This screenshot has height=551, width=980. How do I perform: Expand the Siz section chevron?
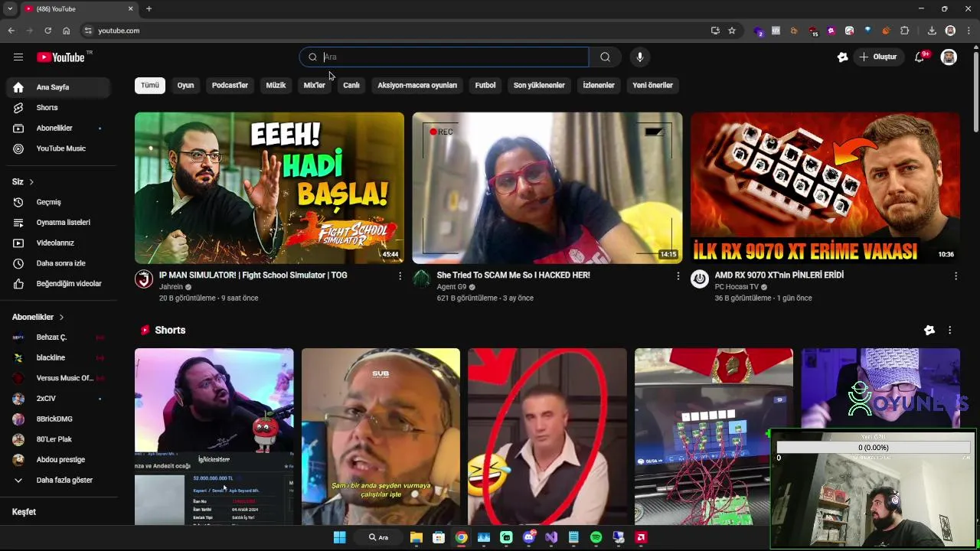pos(31,182)
